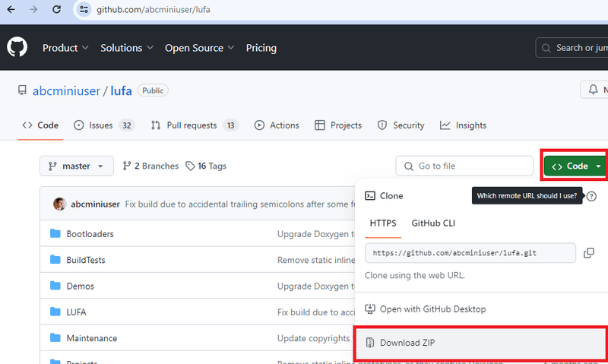Click the notifications bell icon
The width and height of the screenshot is (608, 364).
pos(593,90)
